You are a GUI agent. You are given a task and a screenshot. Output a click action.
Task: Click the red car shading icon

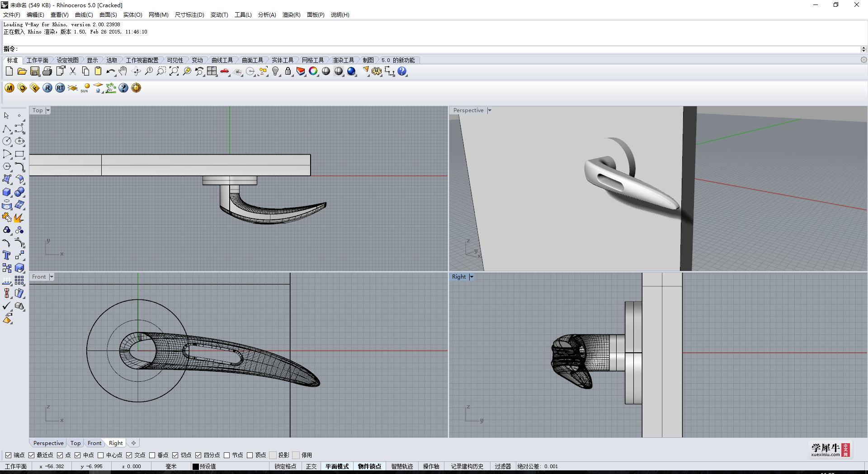click(225, 71)
